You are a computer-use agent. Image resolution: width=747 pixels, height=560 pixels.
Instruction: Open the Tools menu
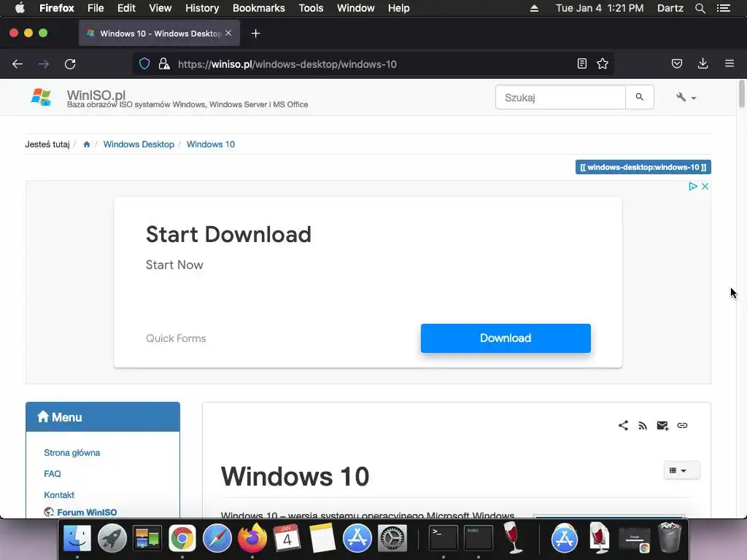pyautogui.click(x=311, y=8)
